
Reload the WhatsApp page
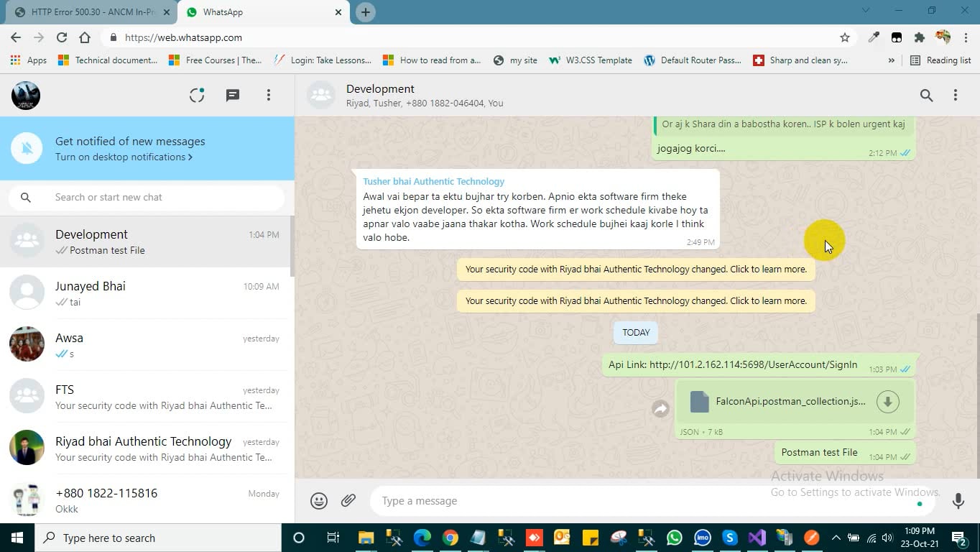click(62, 37)
